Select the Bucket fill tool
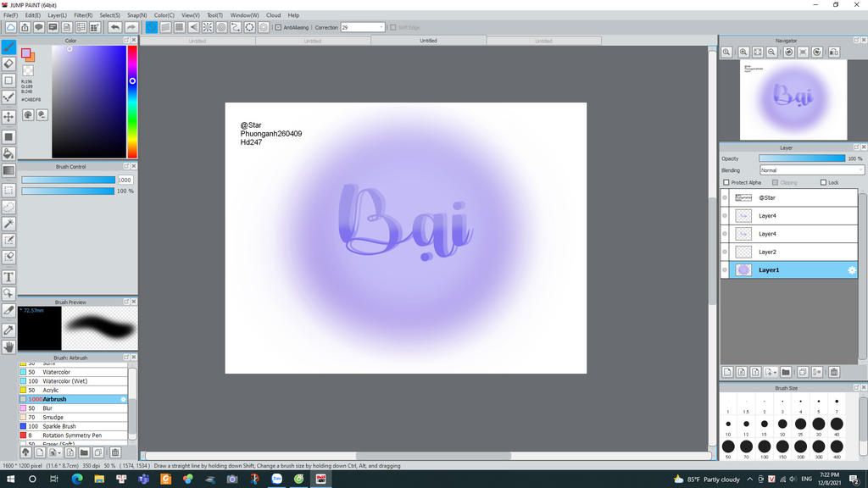Screen dimensions: 868x488 click(8, 153)
